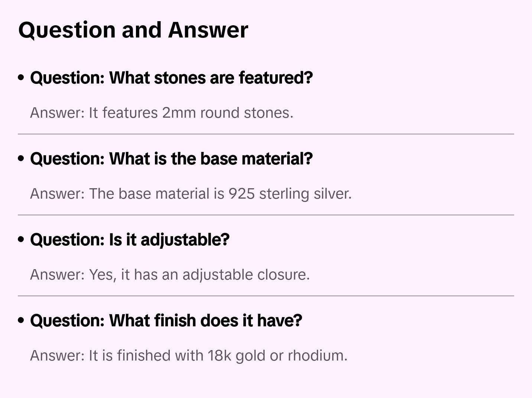The image size is (532, 398).
Task: Expand the "What is the base material?" question
Action: 171,159
